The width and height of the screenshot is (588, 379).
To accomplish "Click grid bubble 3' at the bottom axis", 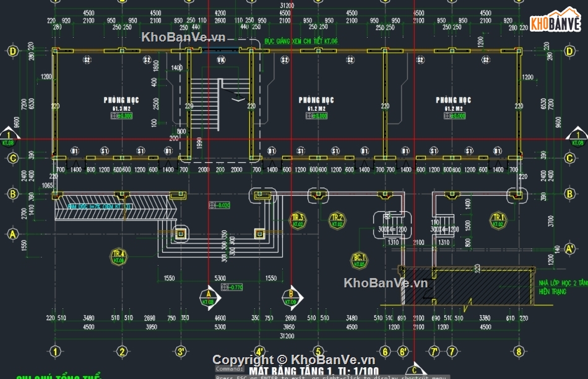I will point(181,352).
